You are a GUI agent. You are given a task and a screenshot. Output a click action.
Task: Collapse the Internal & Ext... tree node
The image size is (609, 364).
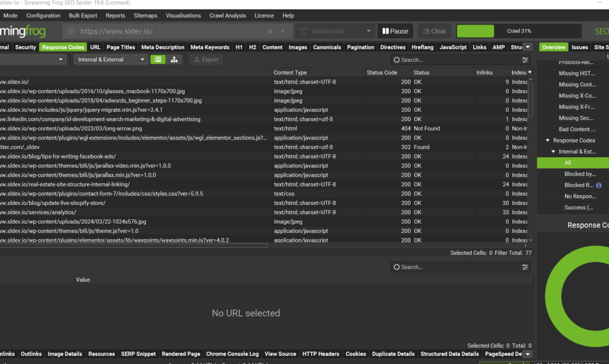(553, 152)
